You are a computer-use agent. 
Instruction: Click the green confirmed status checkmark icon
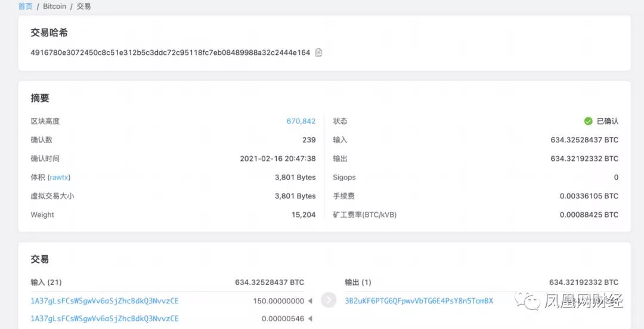click(x=588, y=121)
